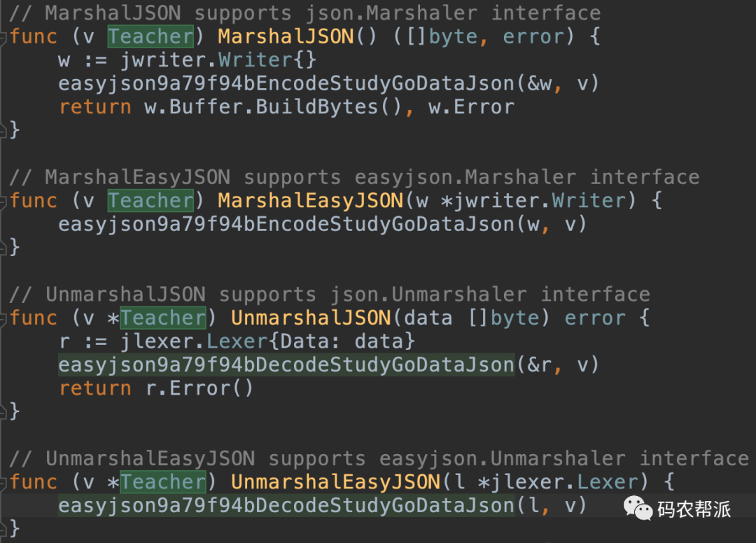Collapse the MarshalJSON function using its fold marker
756x543 pixels.
tap(2, 38)
